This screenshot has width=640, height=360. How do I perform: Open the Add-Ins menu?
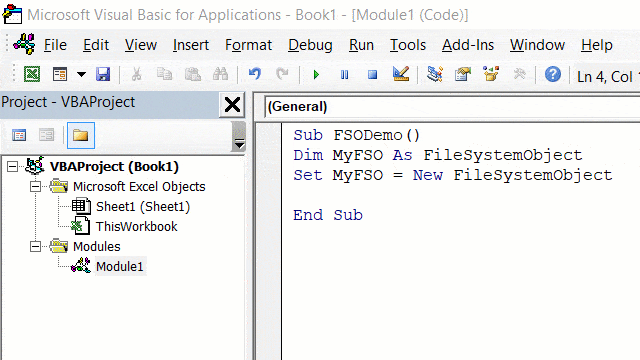tap(468, 45)
